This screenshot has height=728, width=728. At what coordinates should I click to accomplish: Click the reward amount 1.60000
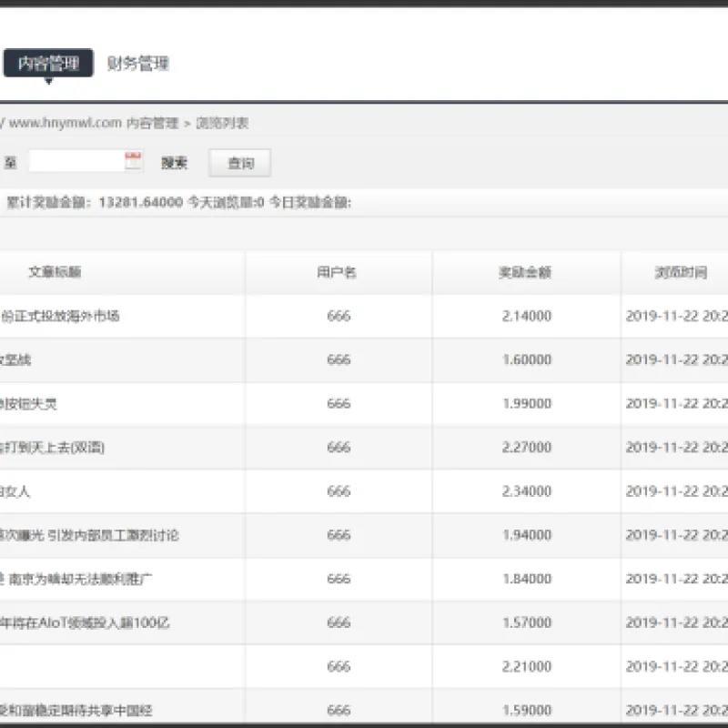(527, 359)
